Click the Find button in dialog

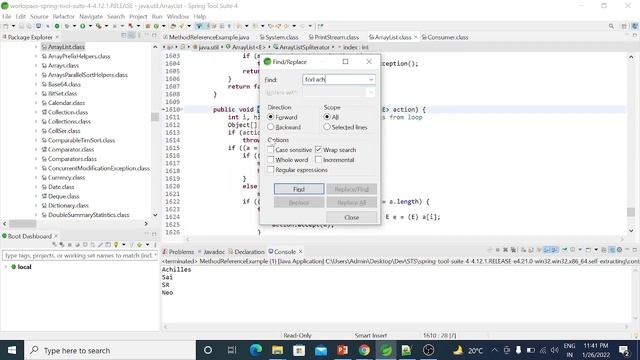(x=299, y=189)
